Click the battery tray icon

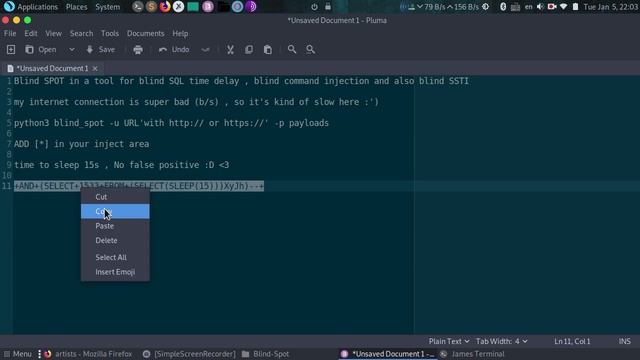(575, 7)
